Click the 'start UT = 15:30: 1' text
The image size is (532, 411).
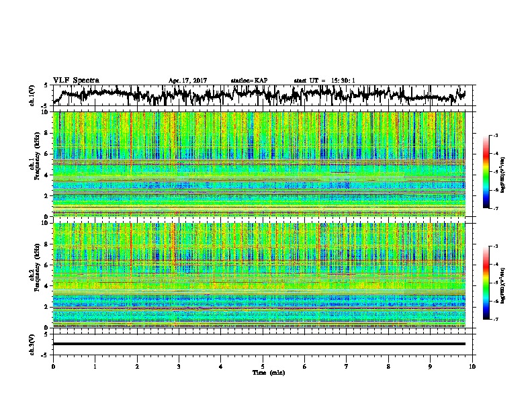(324, 81)
